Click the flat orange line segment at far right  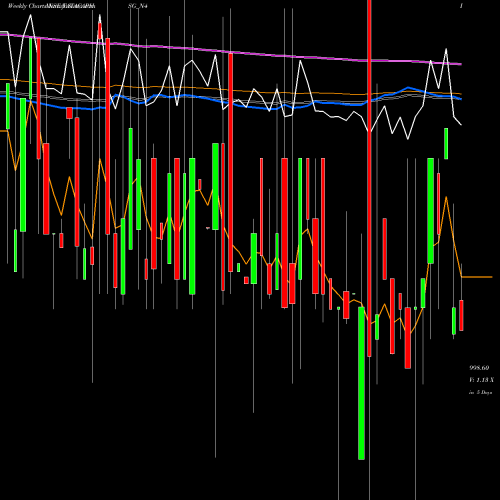coord(477,277)
